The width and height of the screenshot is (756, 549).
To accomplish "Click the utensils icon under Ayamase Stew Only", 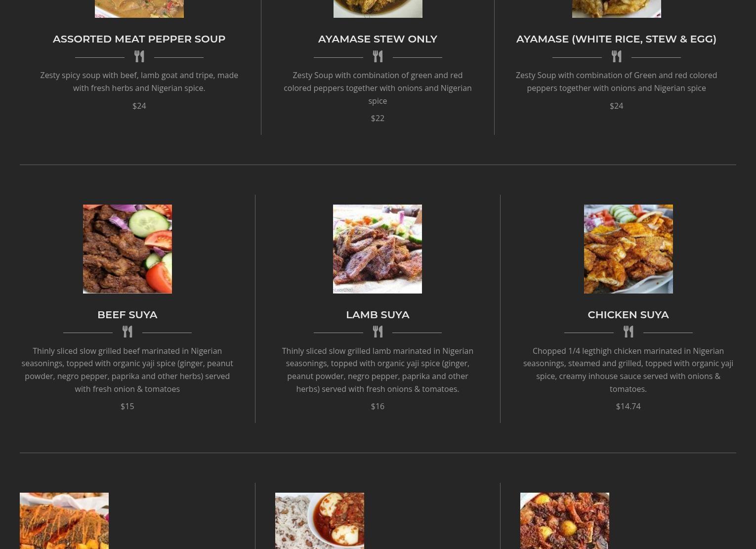I will pyautogui.click(x=378, y=56).
